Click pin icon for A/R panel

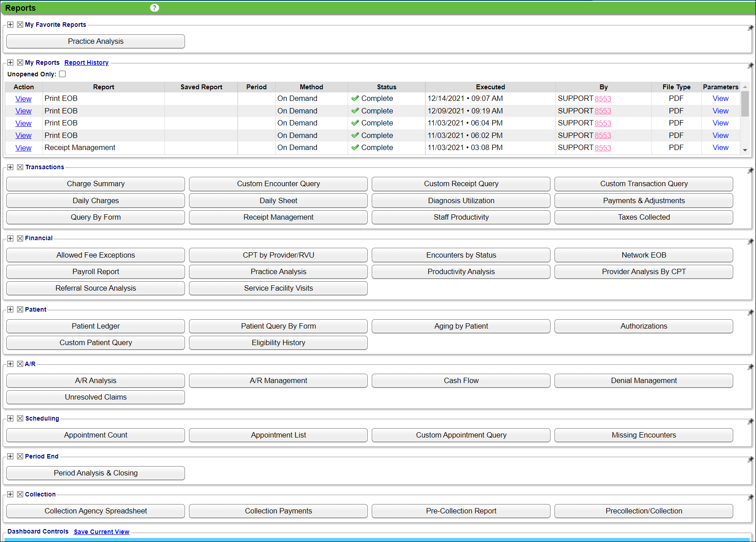click(x=750, y=367)
